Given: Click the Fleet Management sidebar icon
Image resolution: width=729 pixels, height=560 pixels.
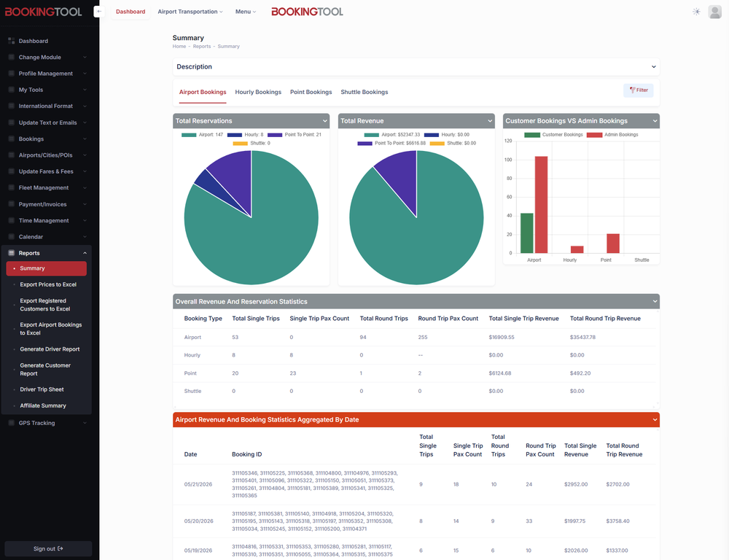Looking at the screenshot, I should tap(12, 188).
